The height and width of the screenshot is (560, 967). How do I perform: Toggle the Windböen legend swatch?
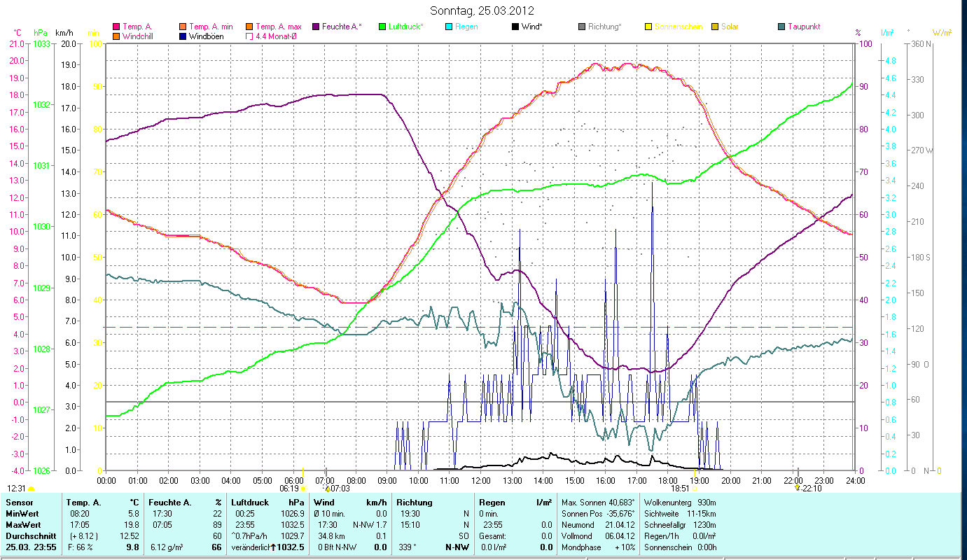[183, 36]
